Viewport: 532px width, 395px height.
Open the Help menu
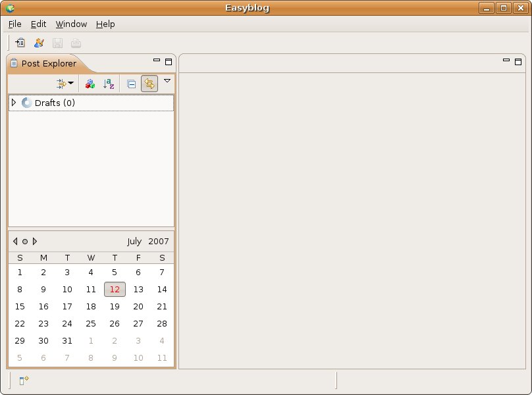click(105, 24)
